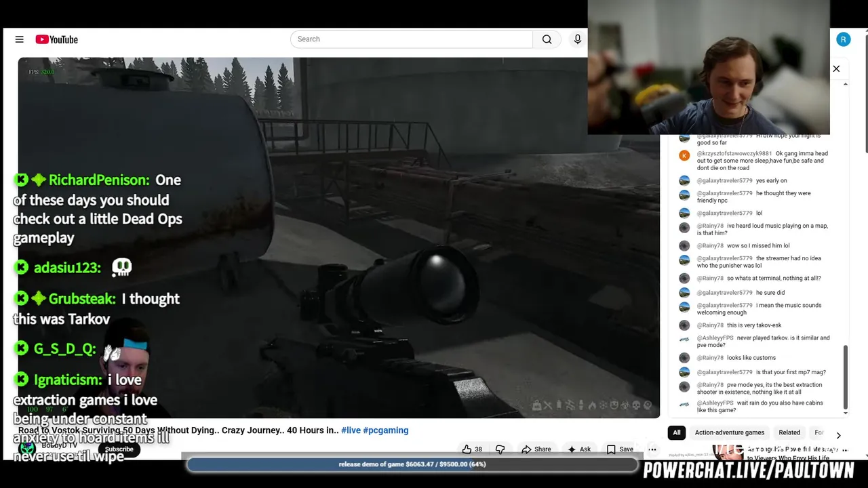Ask about this video

(x=579, y=449)
